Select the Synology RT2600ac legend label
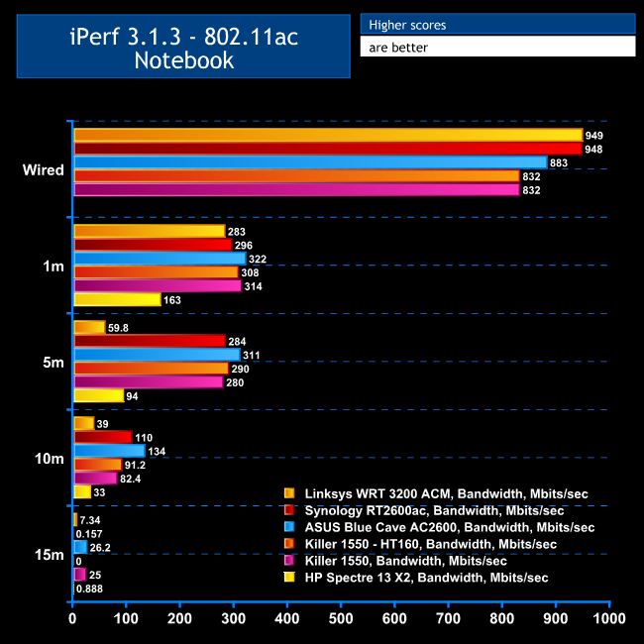 [x=434, y=510]
